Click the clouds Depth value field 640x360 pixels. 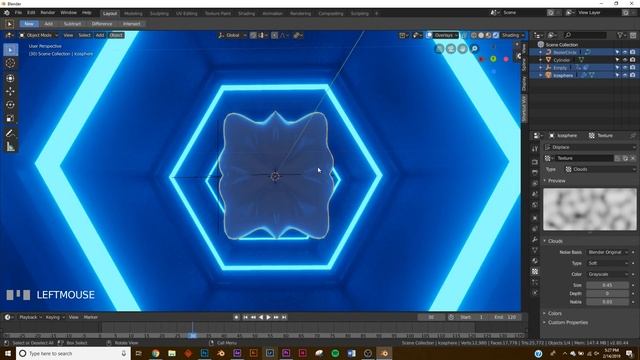[607, 293]
